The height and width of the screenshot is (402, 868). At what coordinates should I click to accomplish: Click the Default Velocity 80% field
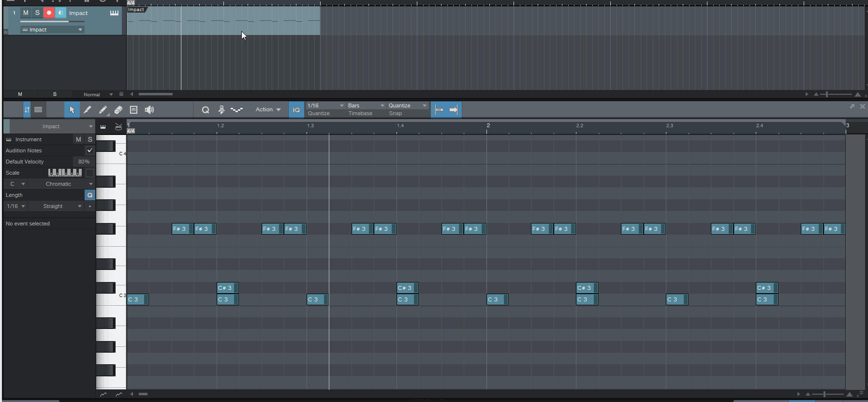coord(84,162)
